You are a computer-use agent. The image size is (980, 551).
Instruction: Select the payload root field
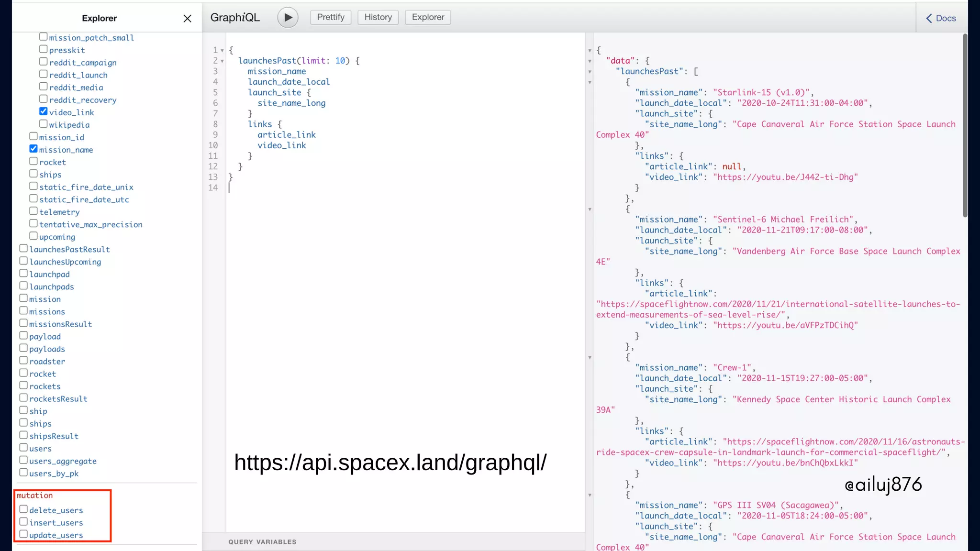[23, 335]
